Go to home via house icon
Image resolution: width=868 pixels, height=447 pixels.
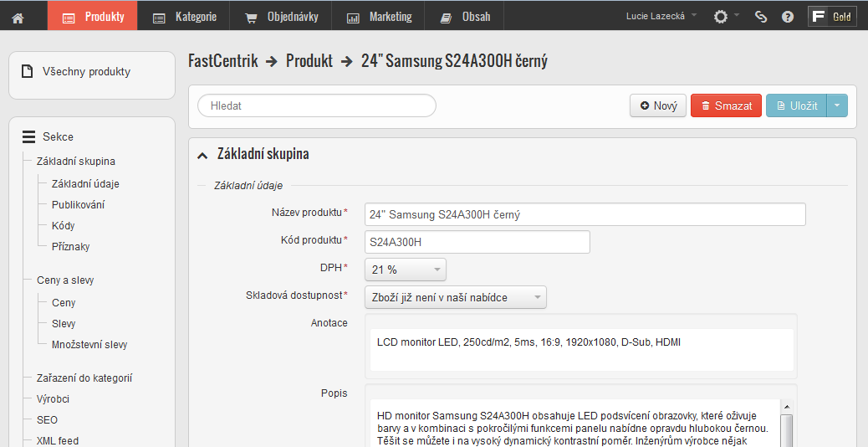pyautogui.click(x=18, y=18)
